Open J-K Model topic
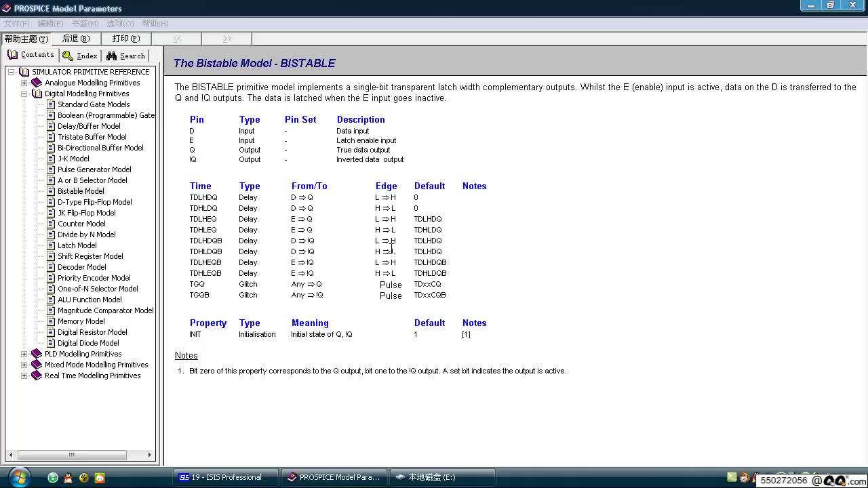 73,159
